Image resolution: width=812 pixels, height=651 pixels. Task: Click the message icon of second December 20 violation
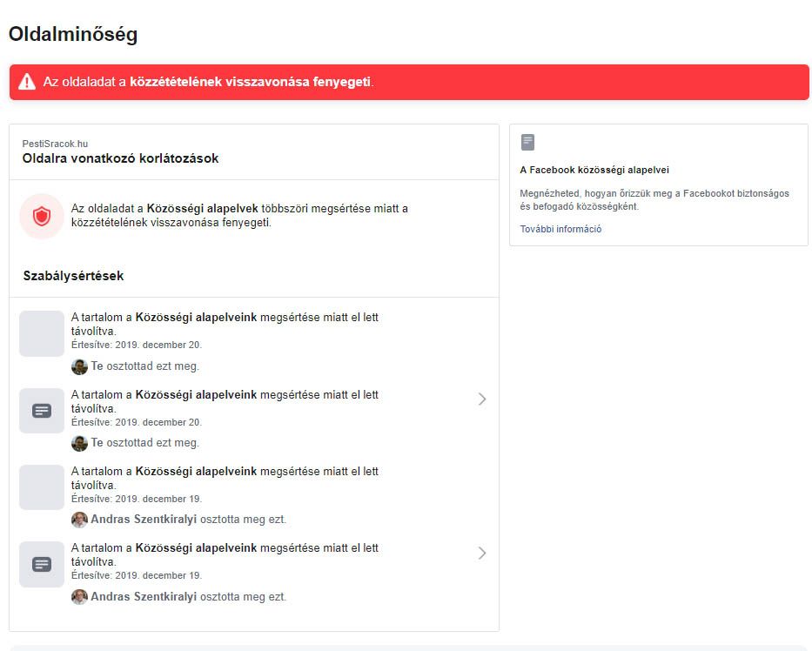pos(42,411)
